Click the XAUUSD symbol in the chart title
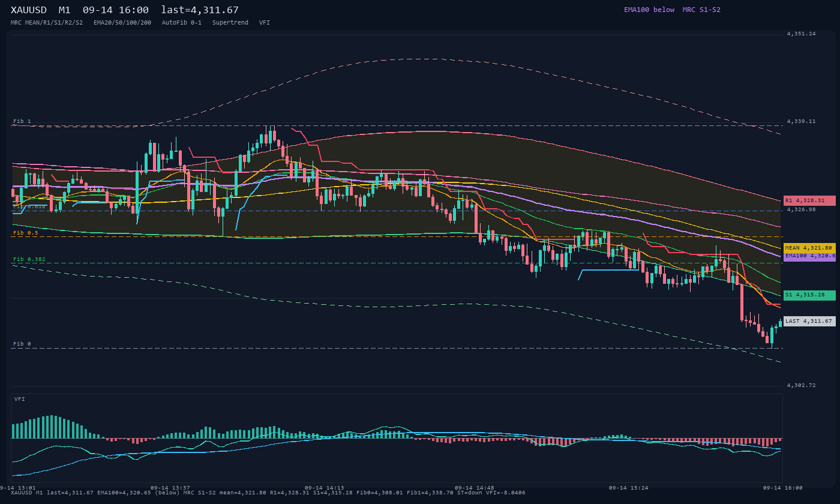840x504 pixels. (x=31, y=10)
